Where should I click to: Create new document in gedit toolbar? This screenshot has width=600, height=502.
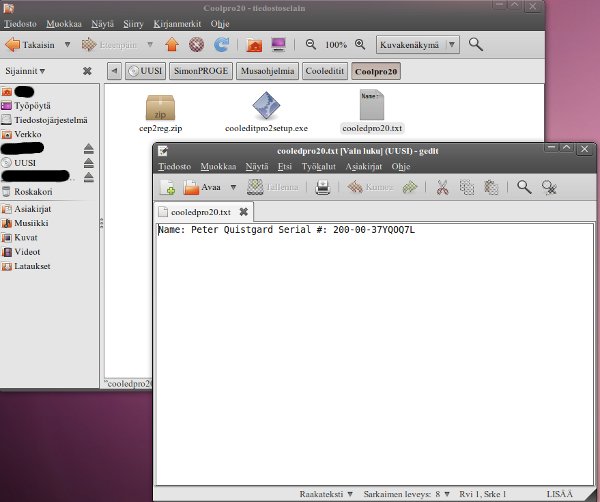coord(167,187)
